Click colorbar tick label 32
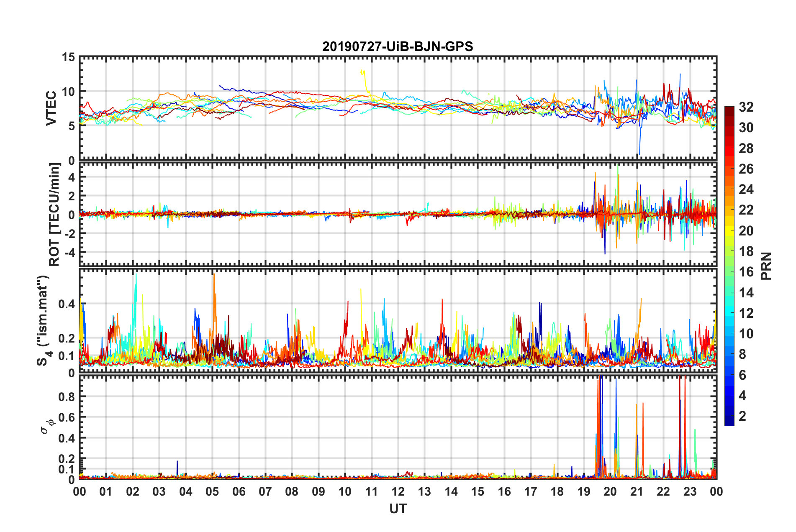 [746, 107]
